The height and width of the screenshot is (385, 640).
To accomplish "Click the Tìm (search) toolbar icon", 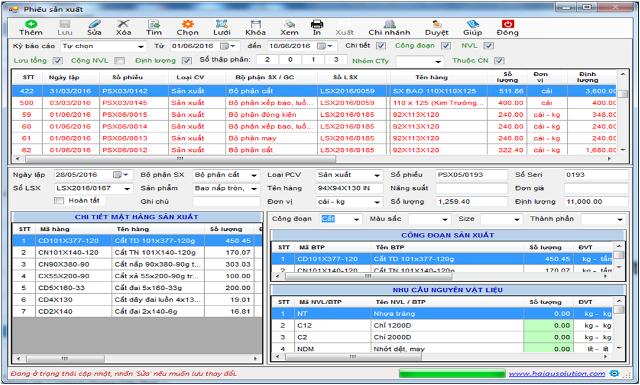I will (154, 24).
